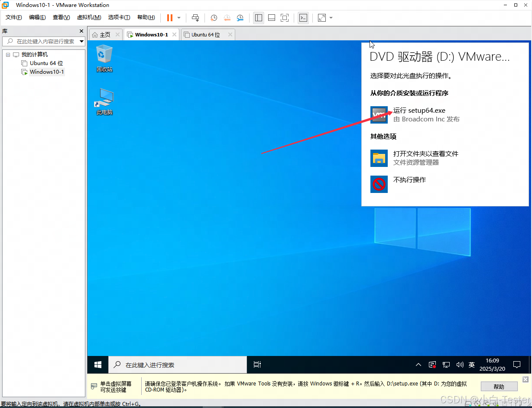Viewport: 532px width, 408px height.
Task: Take a snapshot of the virtual machine
Action: pos(214,18)
